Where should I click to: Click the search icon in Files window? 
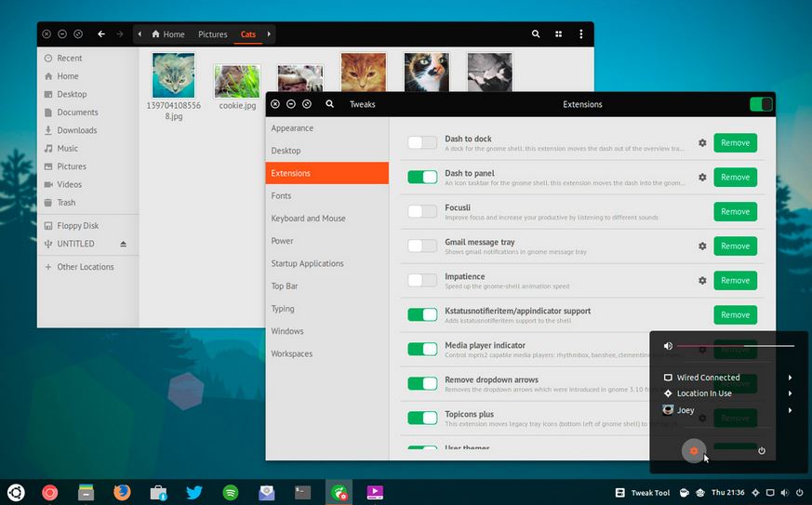coord(536,33)
